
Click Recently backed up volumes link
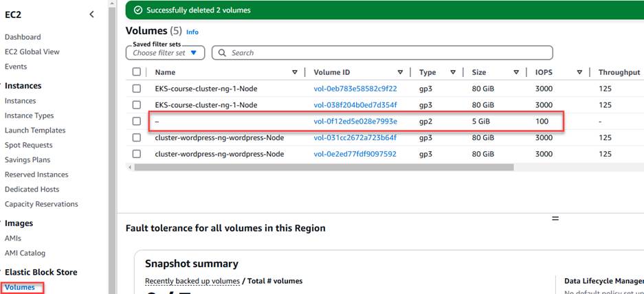click(x=192, y=281)
